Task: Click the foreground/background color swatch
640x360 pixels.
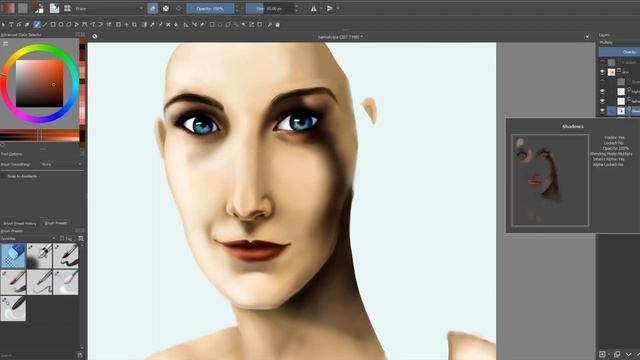Action: 39,8
